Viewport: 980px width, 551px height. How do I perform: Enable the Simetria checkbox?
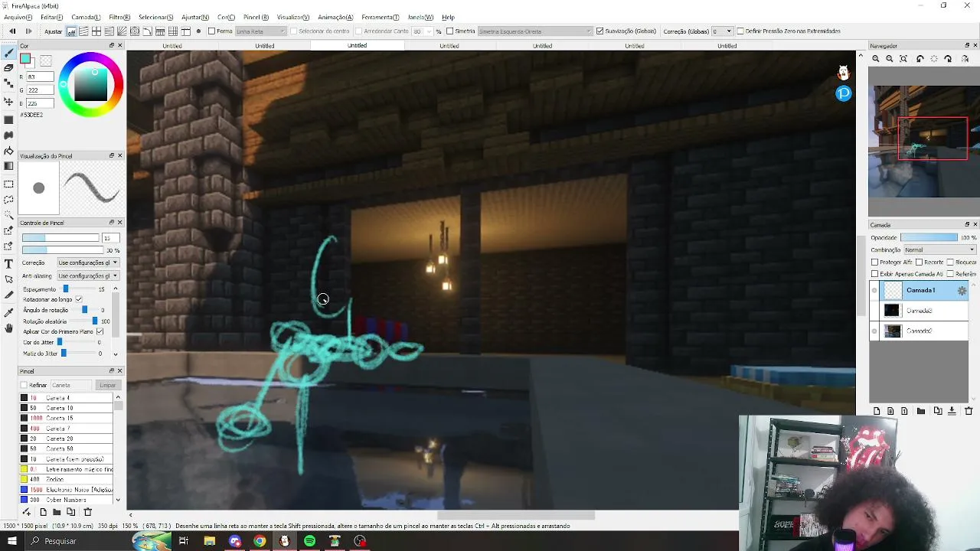450,31
